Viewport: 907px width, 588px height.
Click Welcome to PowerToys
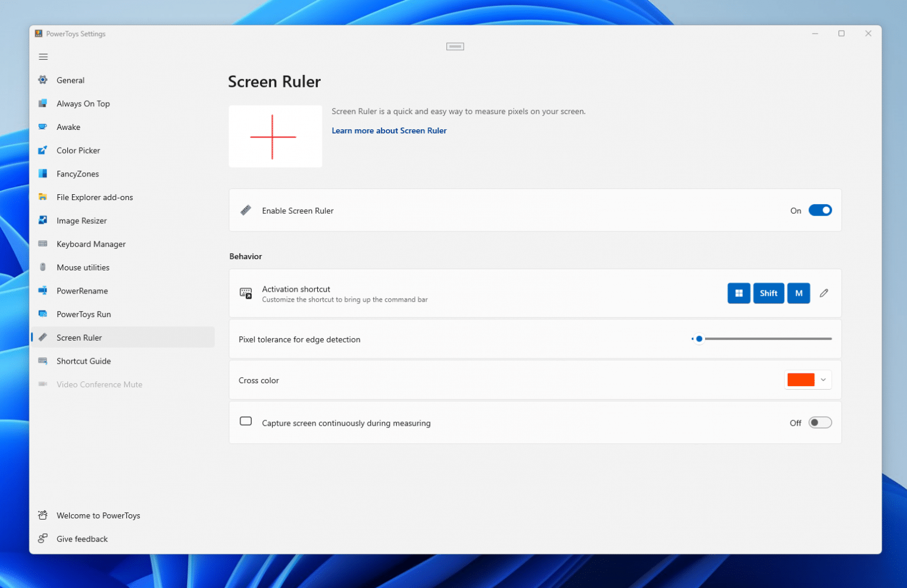click(x=98, y=515)
